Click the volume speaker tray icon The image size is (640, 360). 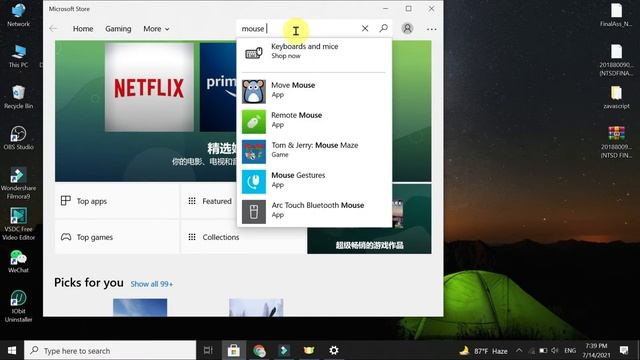(554, 351)
